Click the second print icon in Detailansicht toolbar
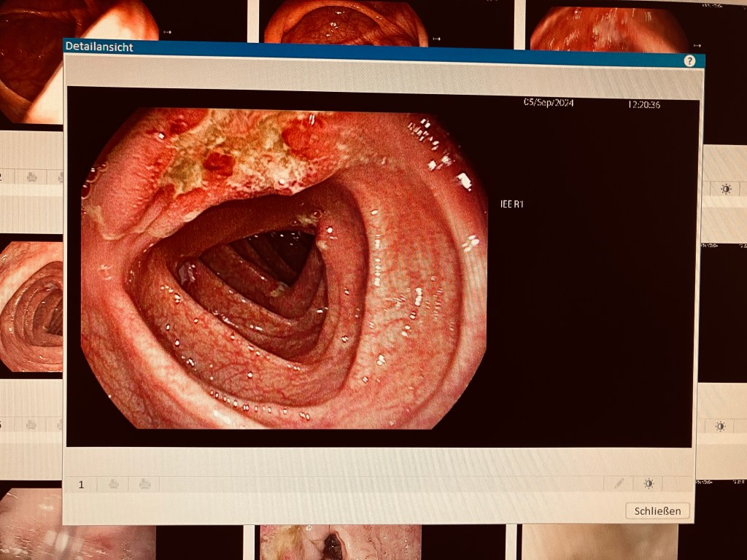This screenshot has height=560, width=747. [144, 483]
